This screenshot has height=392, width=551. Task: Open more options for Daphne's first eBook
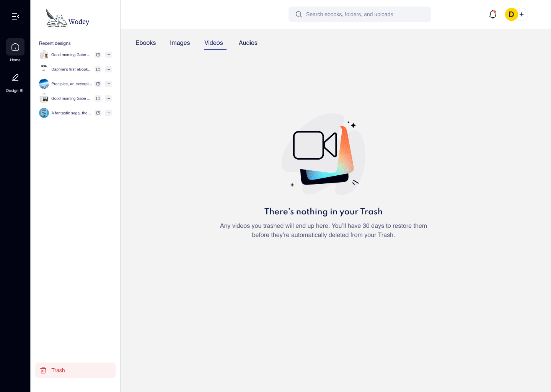coord(108,69)
